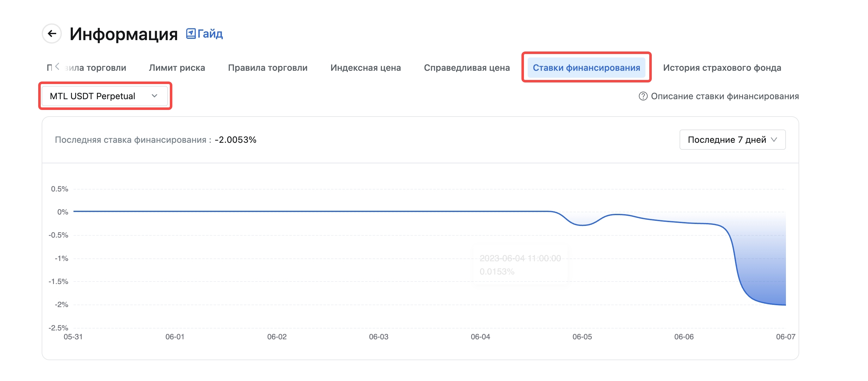Screen dimensions: 868x381
Task: Click the chart at the 06-05 dip
Action: point(582,225)
